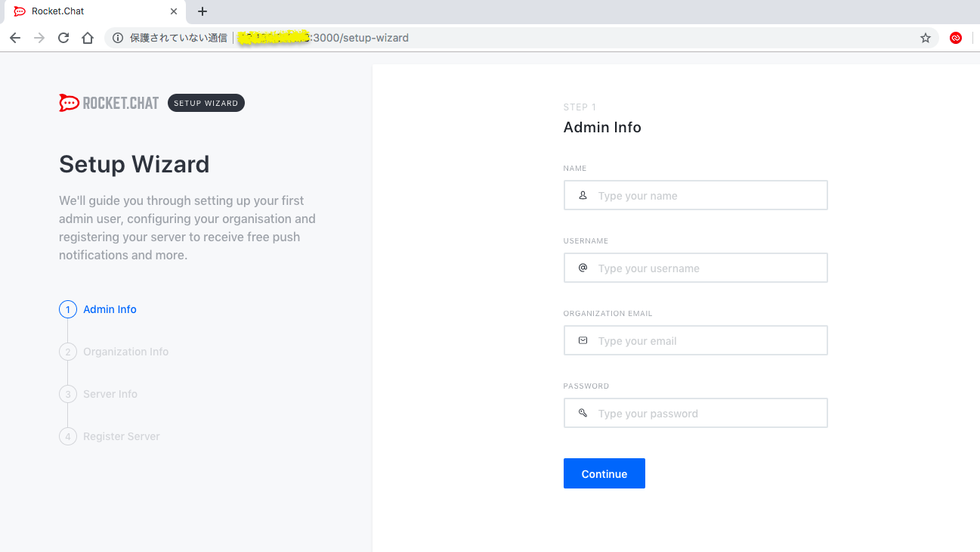The image size is (980, 552).
Task: Reload the page with the refresh icon
Action: [63, 38]
